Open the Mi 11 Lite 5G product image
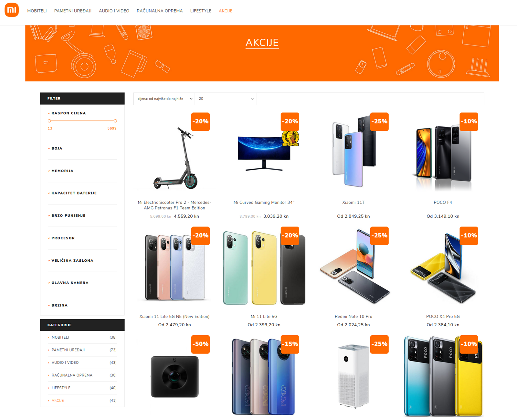Screen dimensions: 517x420 click(x=264, y=268)
